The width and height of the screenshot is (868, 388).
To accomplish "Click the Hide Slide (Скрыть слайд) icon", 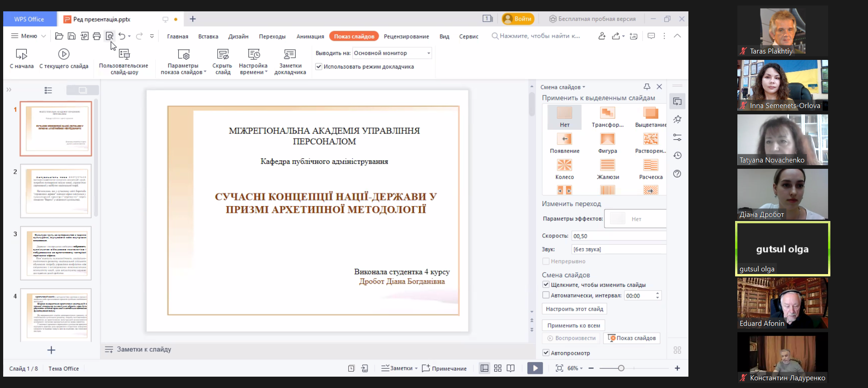I will click(x=223, y=55).
